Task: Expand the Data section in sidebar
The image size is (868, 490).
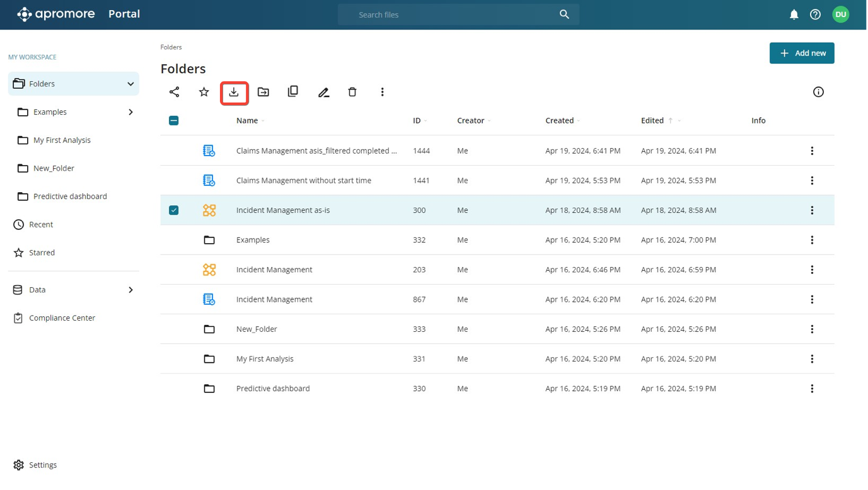Action: click(130, 290)
